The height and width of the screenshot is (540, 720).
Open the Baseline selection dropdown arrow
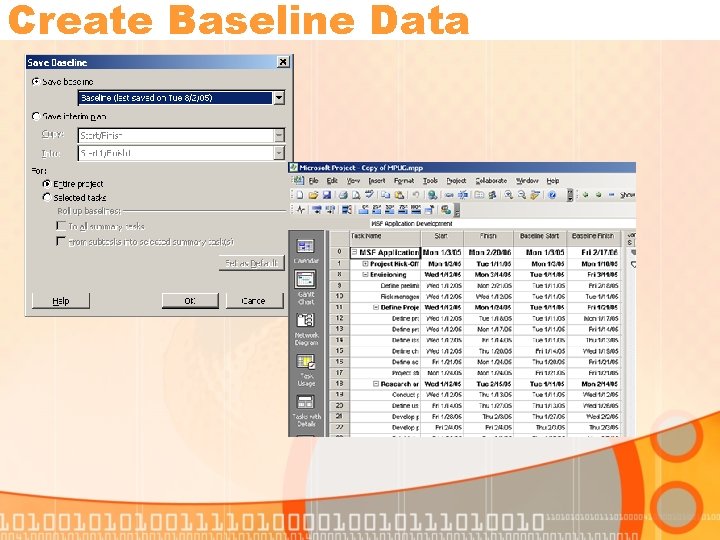pyautogui.click(x=279, y=98)
